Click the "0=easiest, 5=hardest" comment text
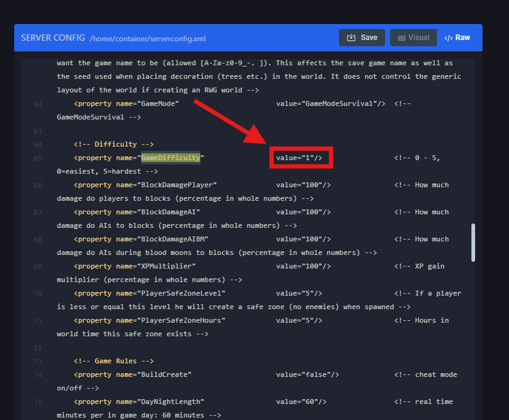Screen dimensions: 509x420 [x=99, y=171]
